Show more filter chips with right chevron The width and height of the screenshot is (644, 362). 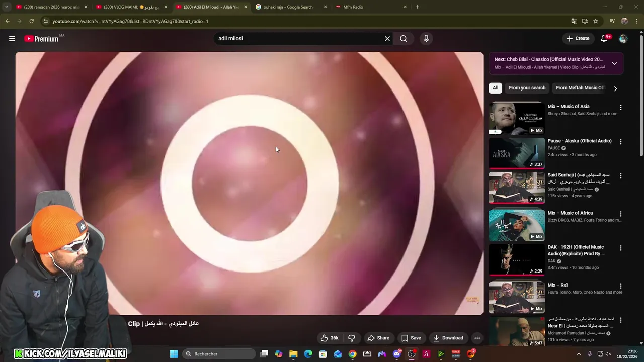(615, 88)
